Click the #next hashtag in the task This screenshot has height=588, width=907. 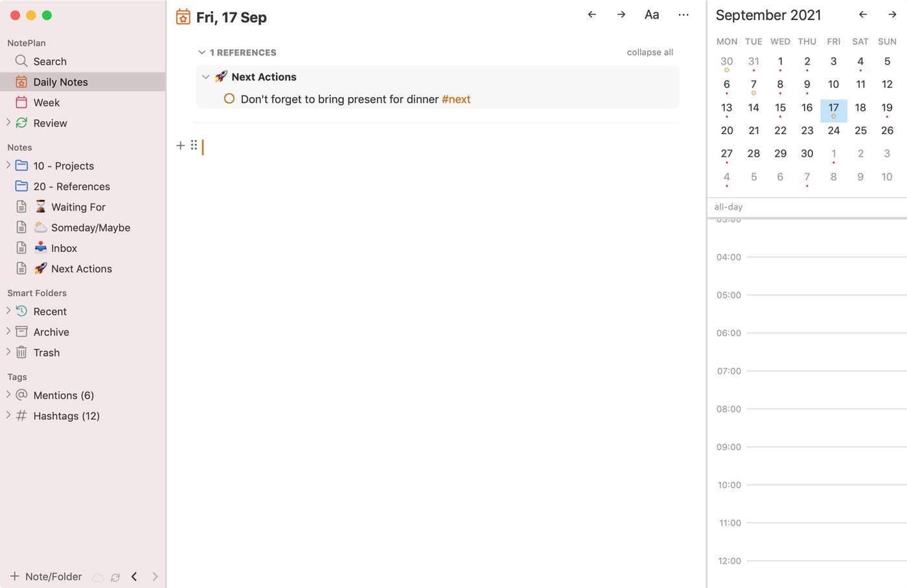click(x=456, y=99)
